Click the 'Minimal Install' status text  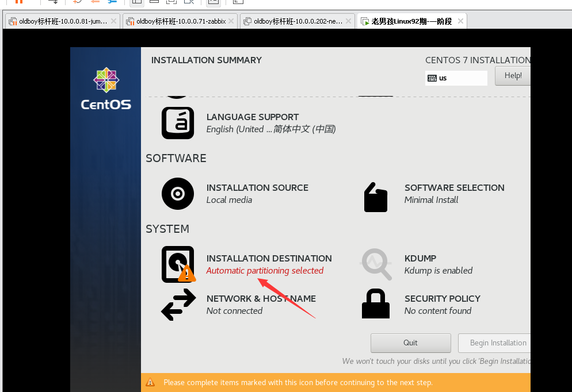point(431,200)
